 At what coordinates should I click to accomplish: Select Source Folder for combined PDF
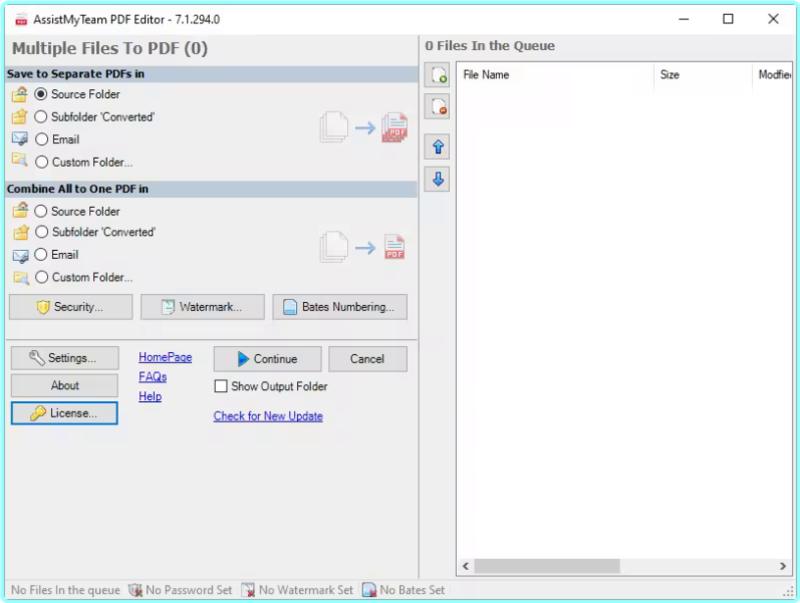tap(77, 211)
